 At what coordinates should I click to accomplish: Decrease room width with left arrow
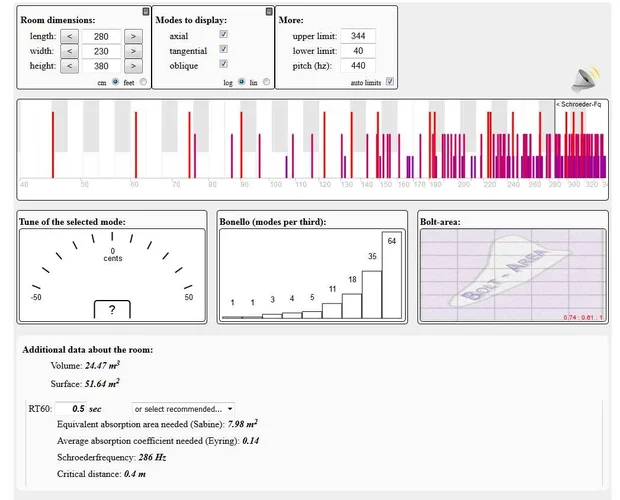pos(69,51)
